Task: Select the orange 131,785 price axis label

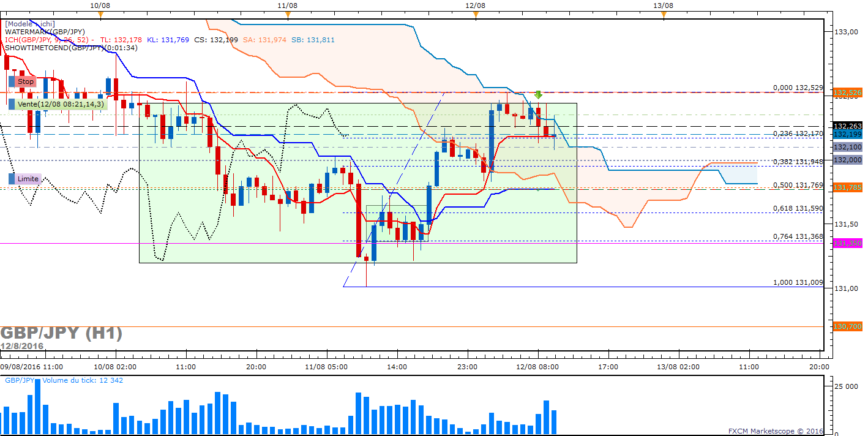Action: coord(848,188)
